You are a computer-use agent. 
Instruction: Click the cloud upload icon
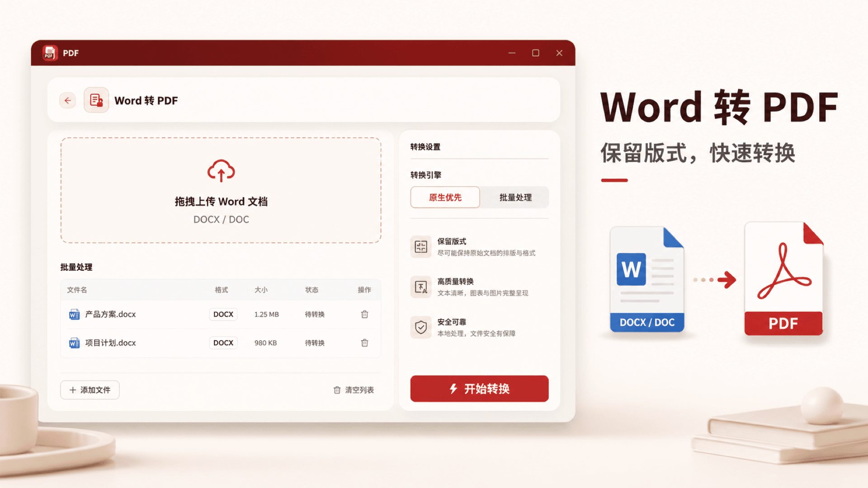click(221, 170)
